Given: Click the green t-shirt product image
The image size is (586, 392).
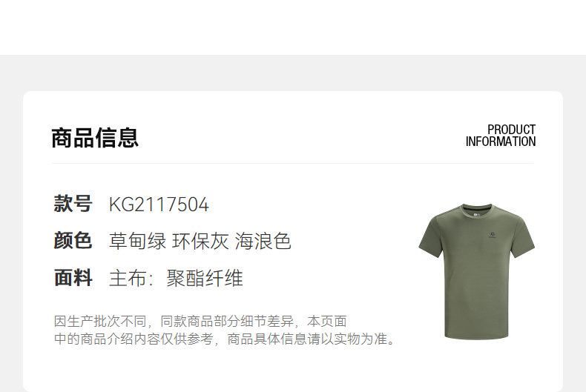Looking at the screenshot, I should (476, 272).
